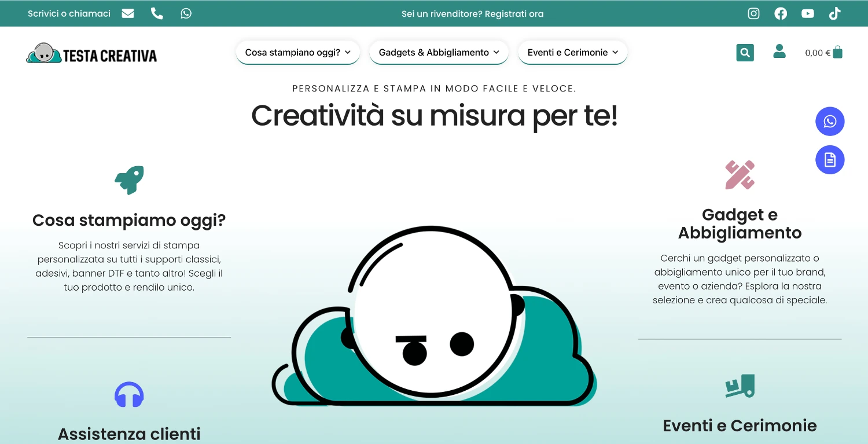Expand the "Cosa stampiano oggi?" dropdown menu
The height and width of the screenshot is (444, 868).
pos(297,52)
